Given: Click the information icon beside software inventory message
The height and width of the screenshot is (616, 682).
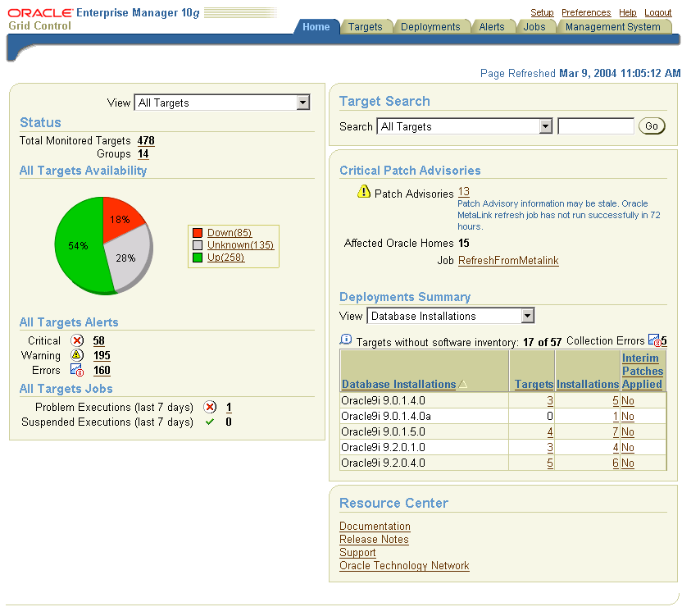Looking at the screenshot, I should tap(345, 340).
